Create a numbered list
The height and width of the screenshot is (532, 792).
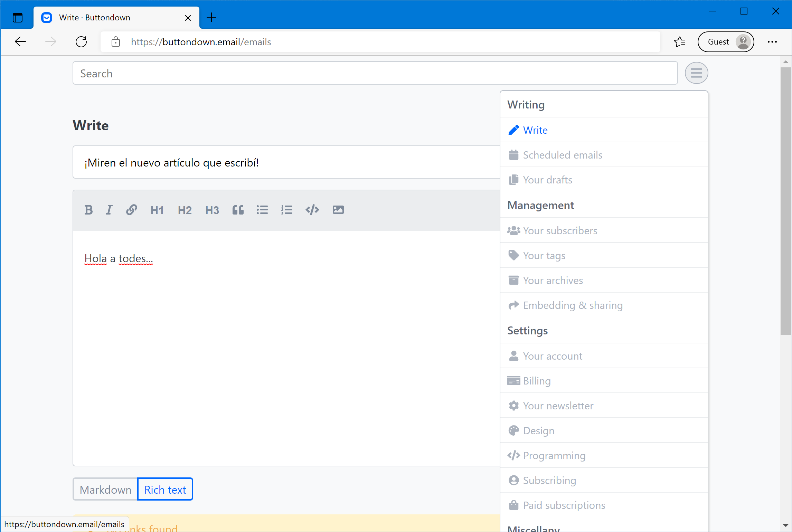[287, 210]
